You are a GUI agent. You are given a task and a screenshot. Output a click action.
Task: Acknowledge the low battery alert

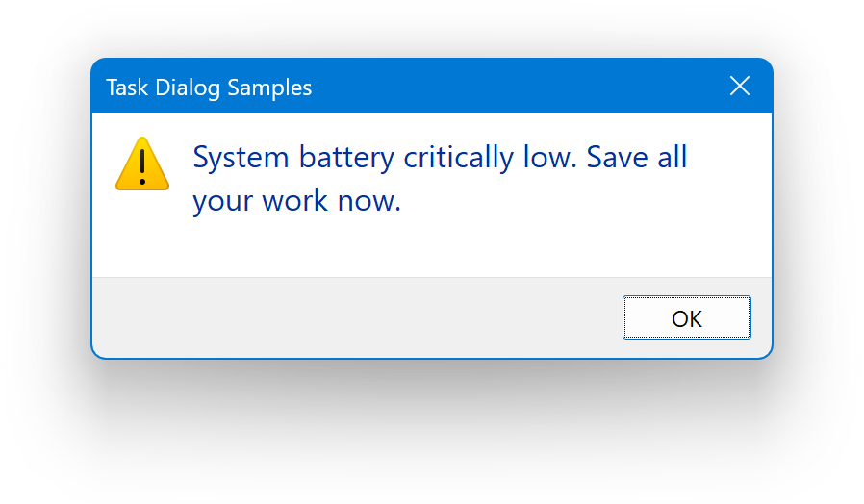(x=686, y=318)
